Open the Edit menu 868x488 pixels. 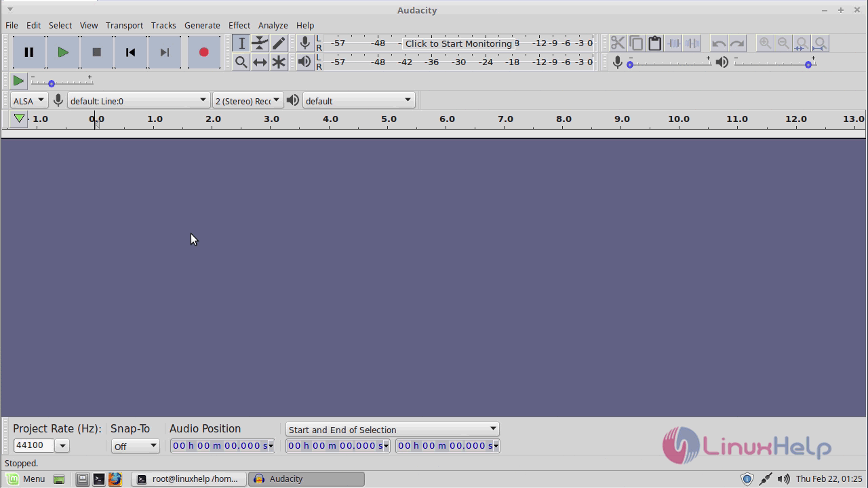[x=33, y=25]
